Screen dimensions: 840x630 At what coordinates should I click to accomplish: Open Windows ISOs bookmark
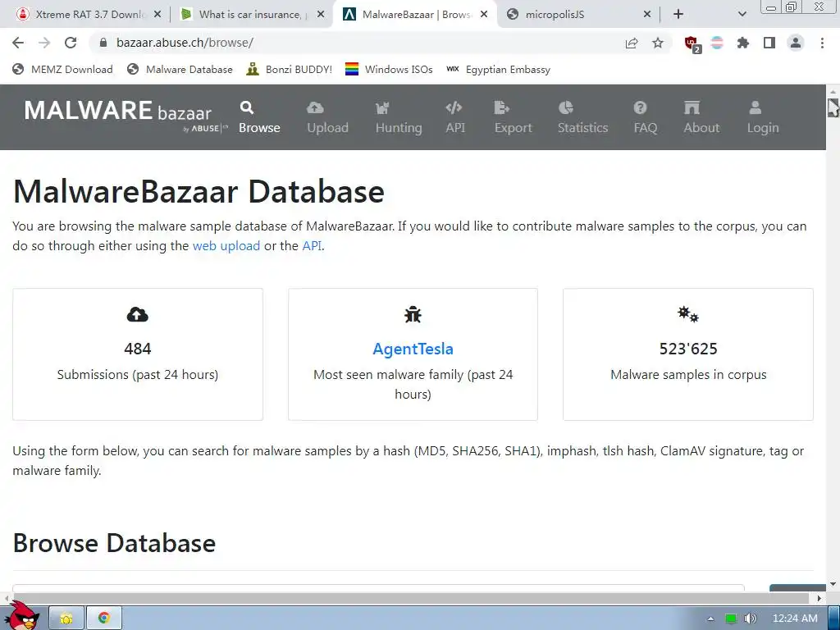tap(389, 70)
